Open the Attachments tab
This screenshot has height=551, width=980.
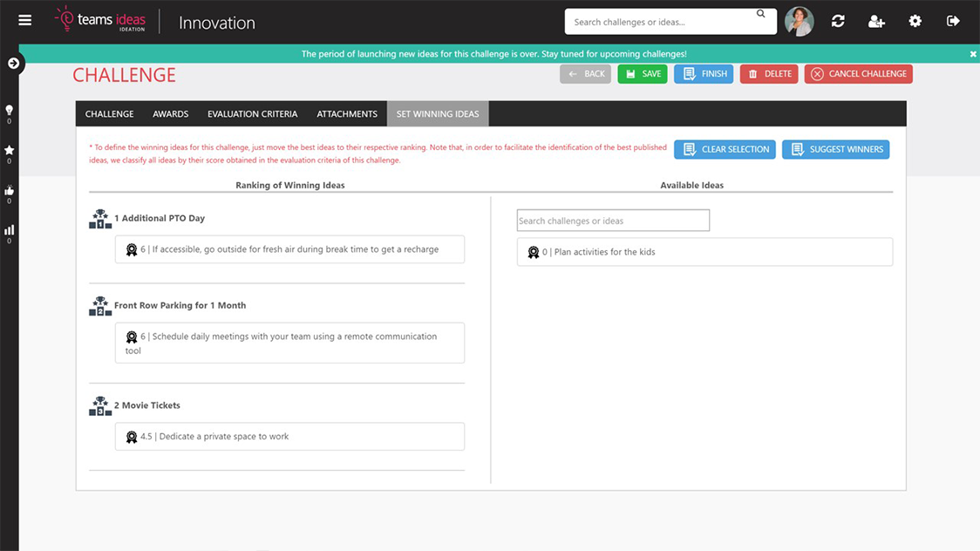pos(347,114)
